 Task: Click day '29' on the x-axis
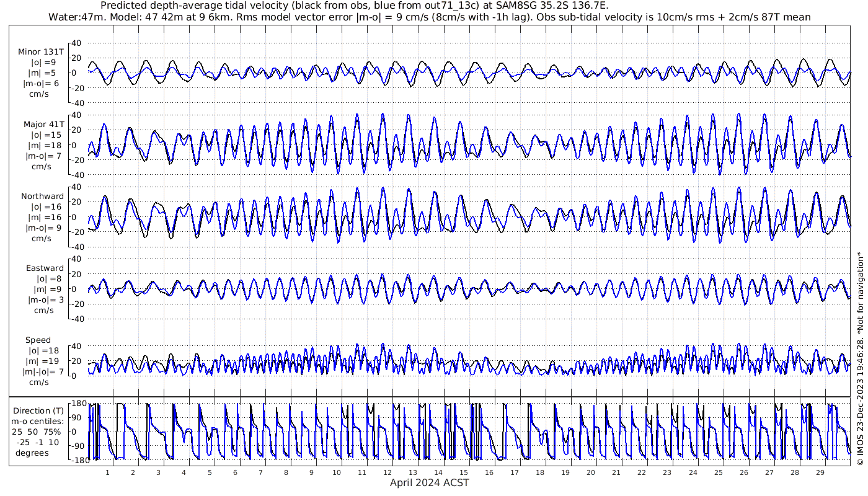[820, 472]
